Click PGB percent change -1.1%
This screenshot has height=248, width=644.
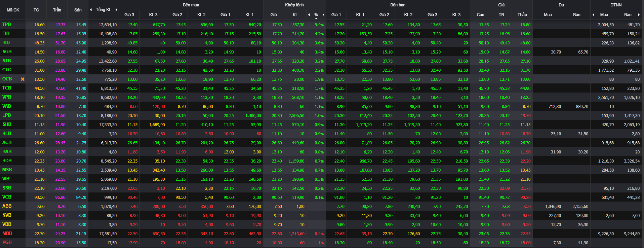(319, 243)
